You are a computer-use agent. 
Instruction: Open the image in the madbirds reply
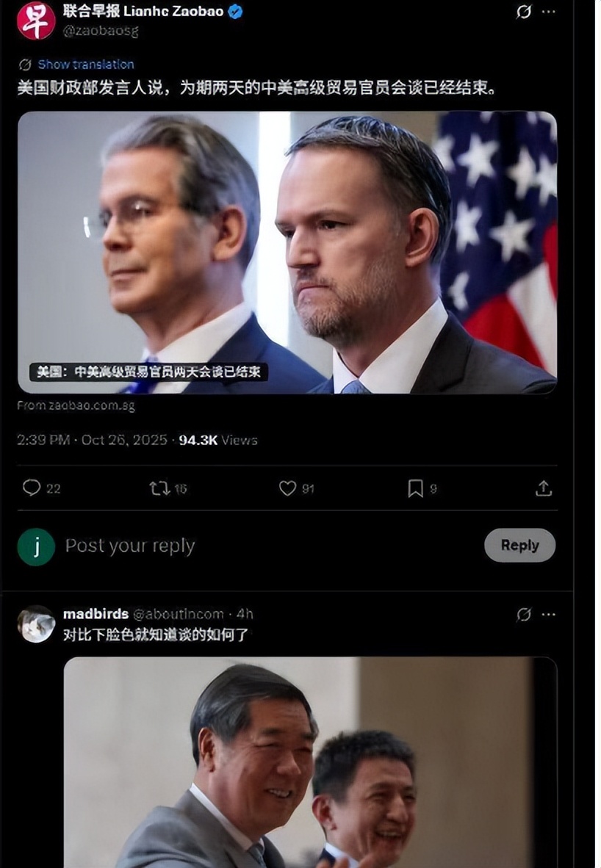point(310,762)
